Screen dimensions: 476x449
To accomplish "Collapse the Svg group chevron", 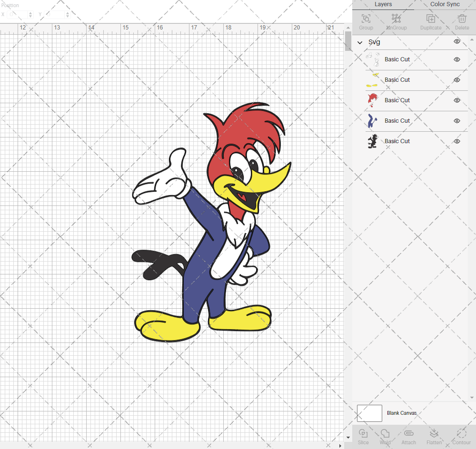I will click(x=360, y=42).
